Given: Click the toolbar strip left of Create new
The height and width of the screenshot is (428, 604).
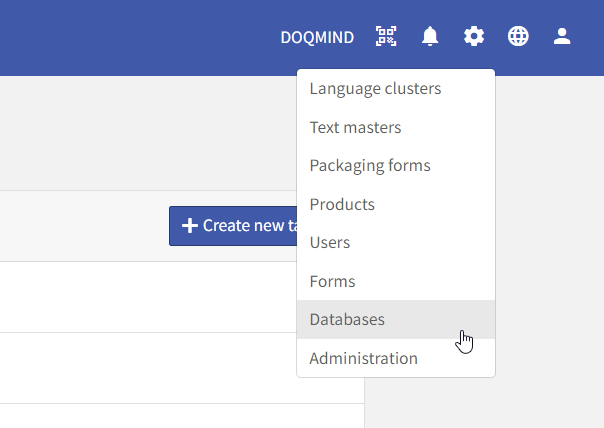Looking at the screenshot, I should tap(80, 226).
